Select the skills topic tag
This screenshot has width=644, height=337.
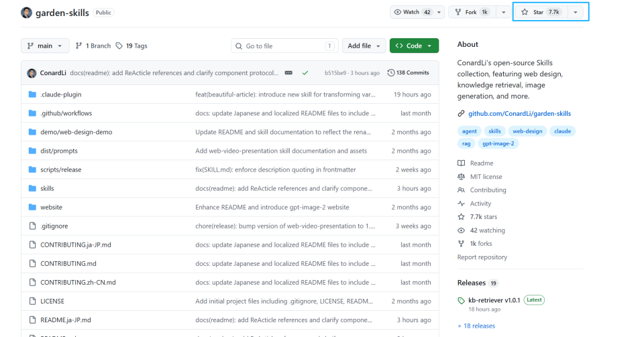494,131
